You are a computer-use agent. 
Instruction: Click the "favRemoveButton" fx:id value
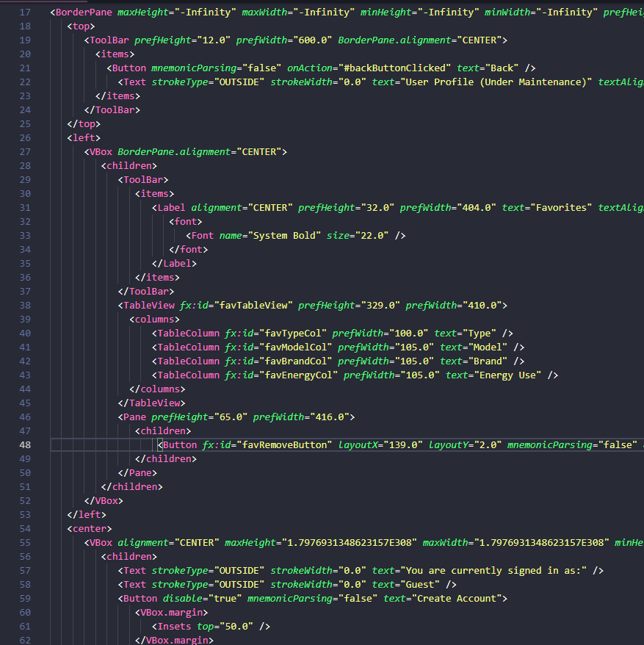click(285, 445)
